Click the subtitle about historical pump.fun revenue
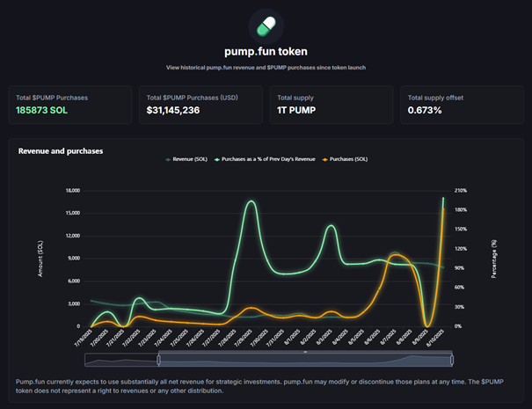Screen dimensions: 532x409 pos(266,68)
